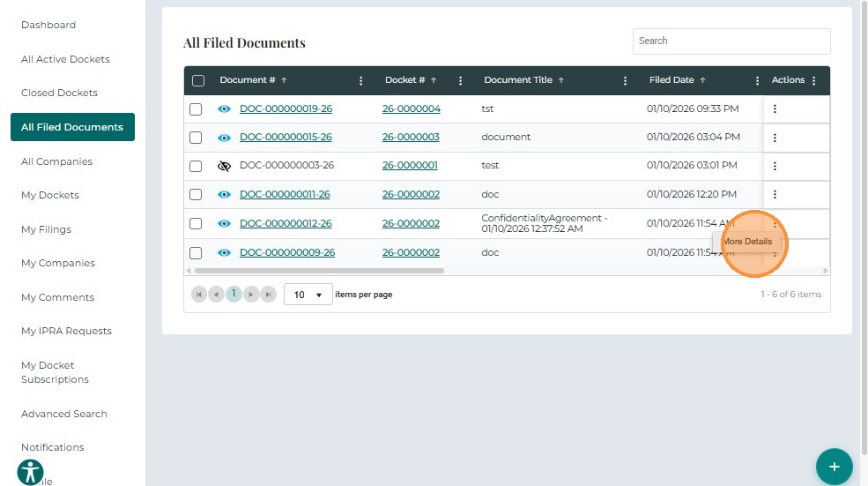Open docket link 26-0000004
868x486 pixels.
click(x=412, y=109)
